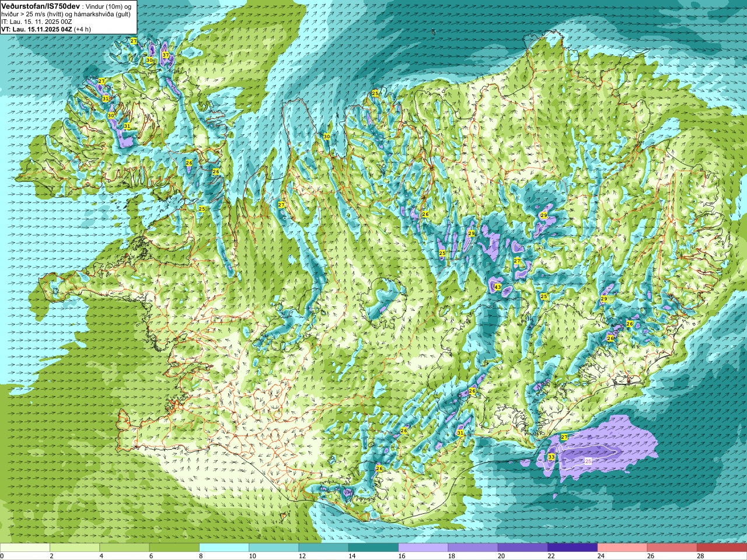Image resolution: width=747 pixels, height=560 pixels.
Task: Click the 20–22 m/s violet legend swatch
Action: click(523, 548)
